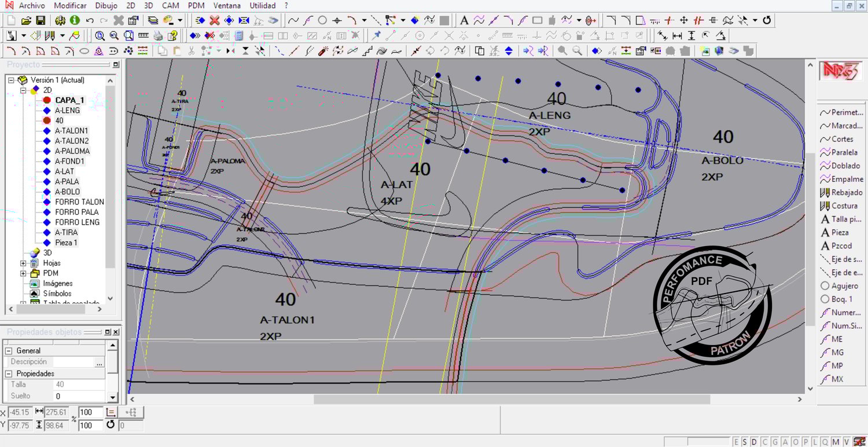This screenshot has height=447, width=868.
Task: Select the text tool letter A icon
Action: (x=464, y=20)
